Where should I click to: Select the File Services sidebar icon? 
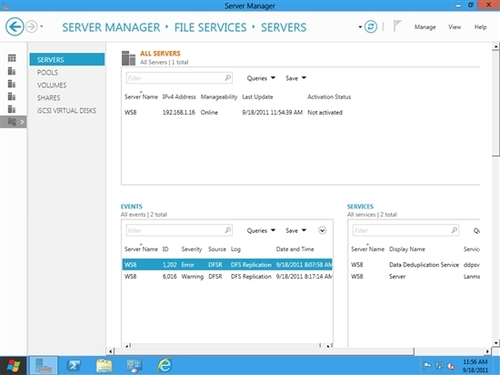[x=13, y=122]
